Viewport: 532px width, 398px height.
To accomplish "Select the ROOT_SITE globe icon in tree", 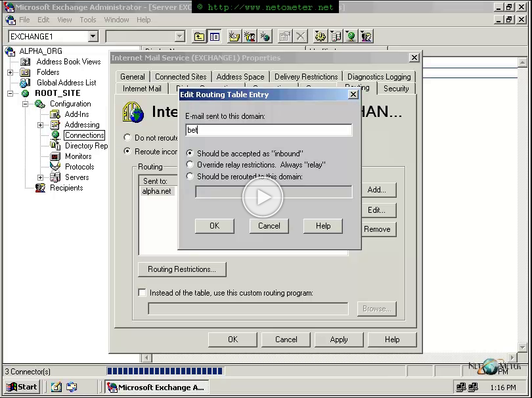I will pos(25,93).
